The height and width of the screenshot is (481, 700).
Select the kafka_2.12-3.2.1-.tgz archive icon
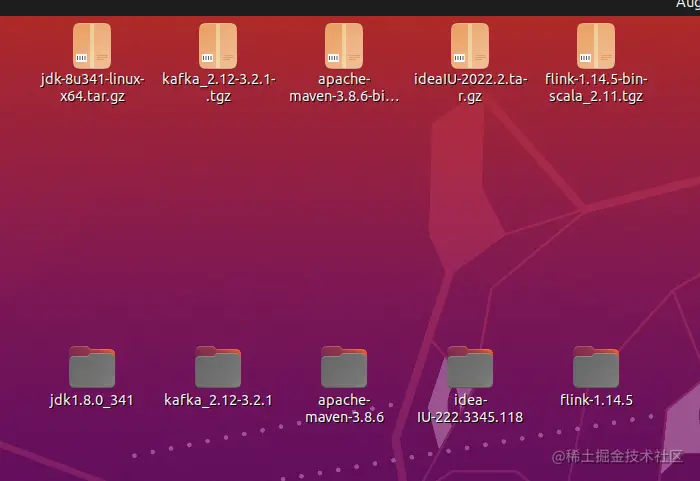218,46
